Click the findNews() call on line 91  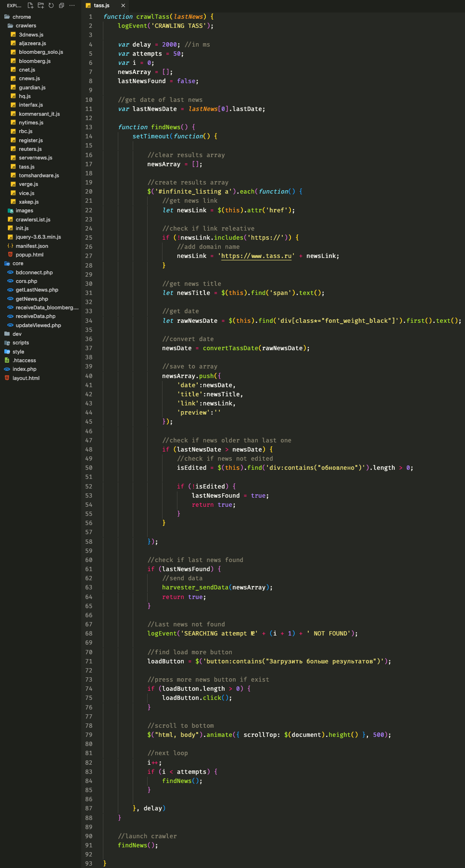click(x=136, y=845)
